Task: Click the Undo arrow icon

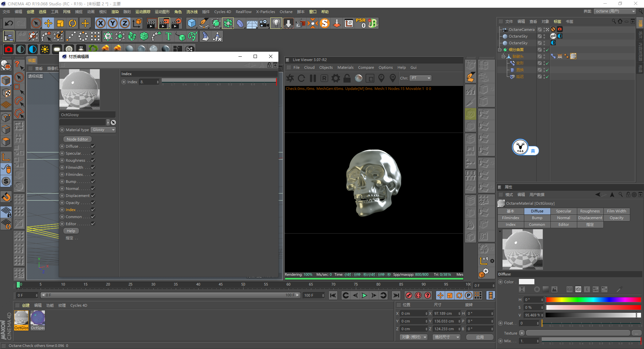Action: coord(9,23)
